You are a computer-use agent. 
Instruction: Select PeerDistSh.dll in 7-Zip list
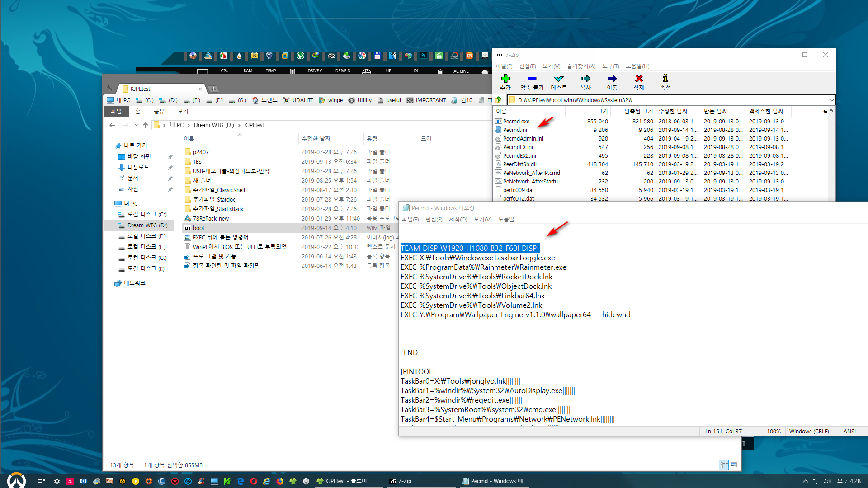(x=520, y=164)
